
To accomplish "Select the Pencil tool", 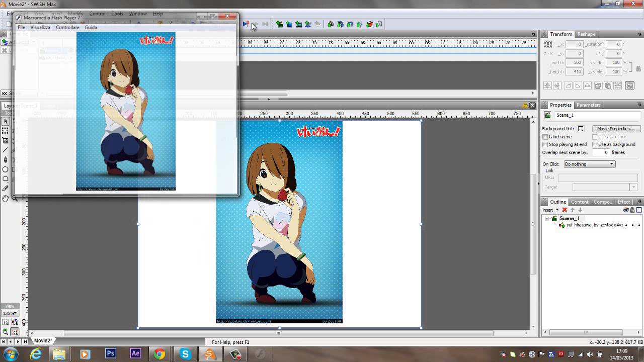I will (x=6, y=189).
